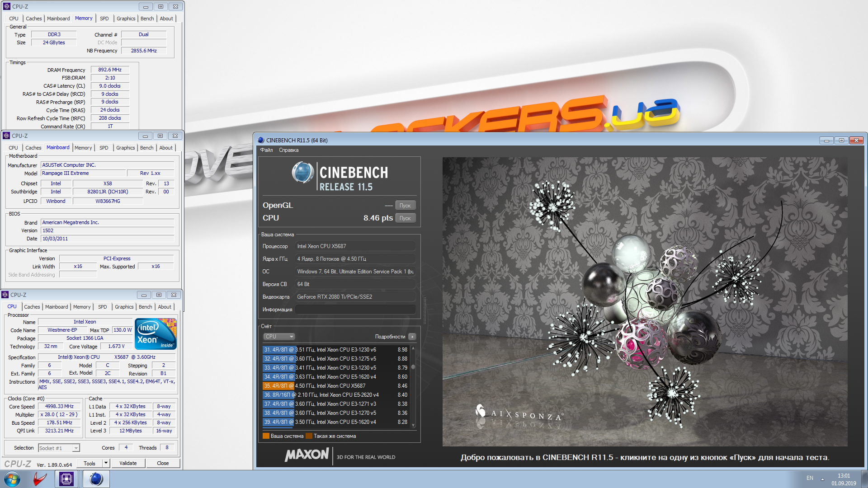Viewport: 868px width, 488px height.
Task: Maximize the Cinebench window
Action: [841, 140]
